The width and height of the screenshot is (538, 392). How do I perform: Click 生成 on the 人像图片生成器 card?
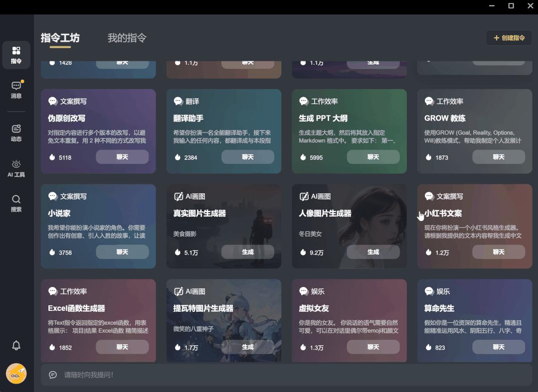click(x=373, y=252)
